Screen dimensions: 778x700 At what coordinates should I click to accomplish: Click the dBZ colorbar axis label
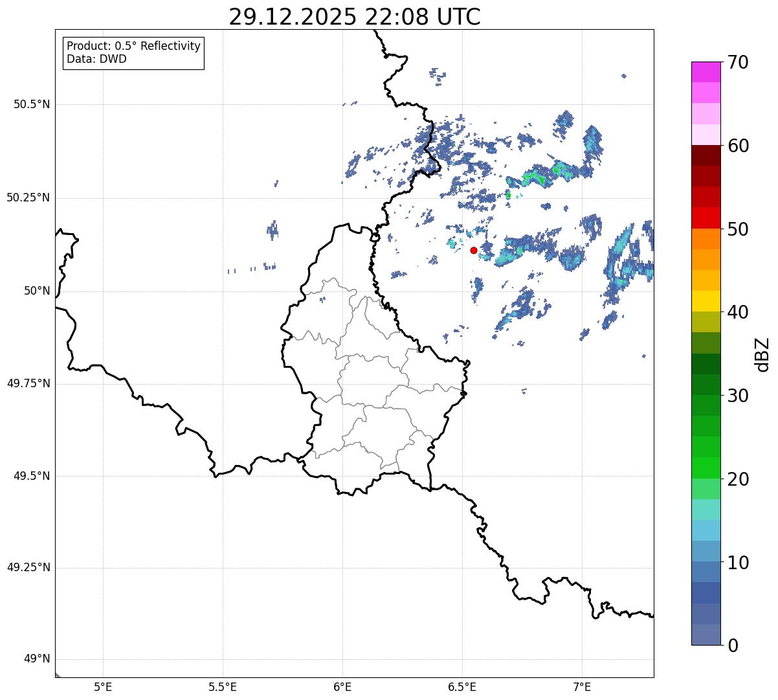[762, 354]
